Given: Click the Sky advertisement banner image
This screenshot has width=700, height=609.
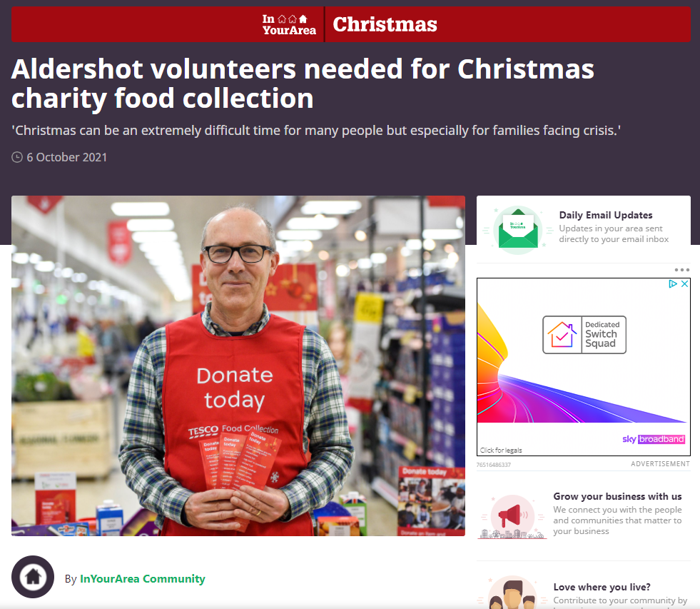Looking at the screenshot, I should click(584, 367).
